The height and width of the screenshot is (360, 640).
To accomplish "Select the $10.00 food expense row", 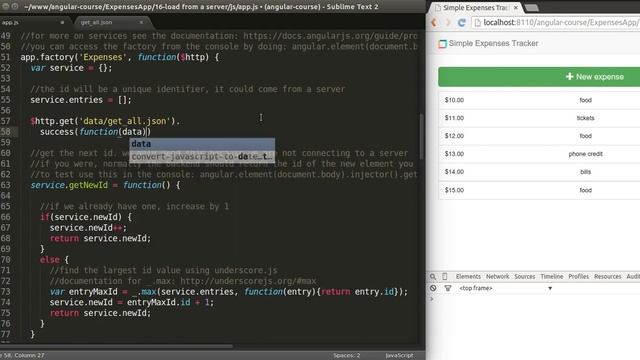I will (x=539, y=100).
